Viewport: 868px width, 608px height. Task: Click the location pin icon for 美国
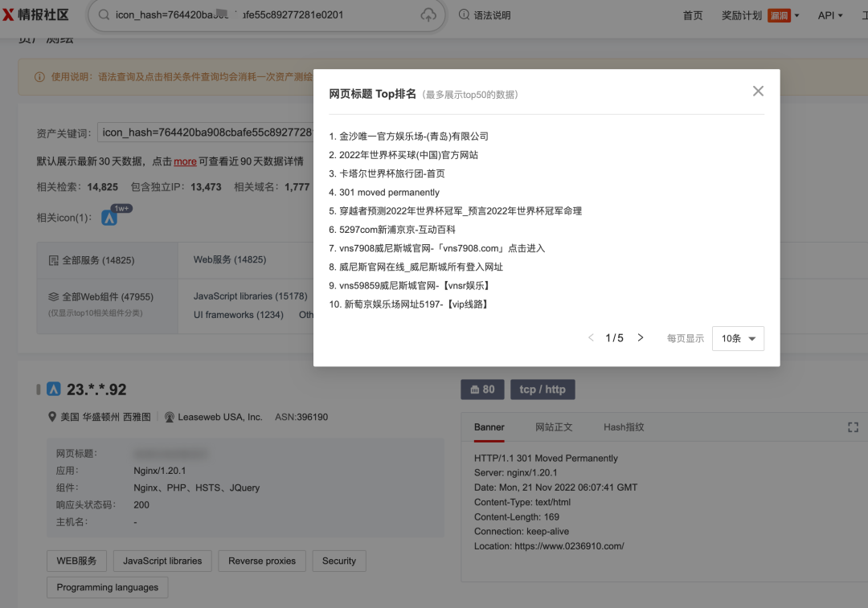(x=52, y=417)
